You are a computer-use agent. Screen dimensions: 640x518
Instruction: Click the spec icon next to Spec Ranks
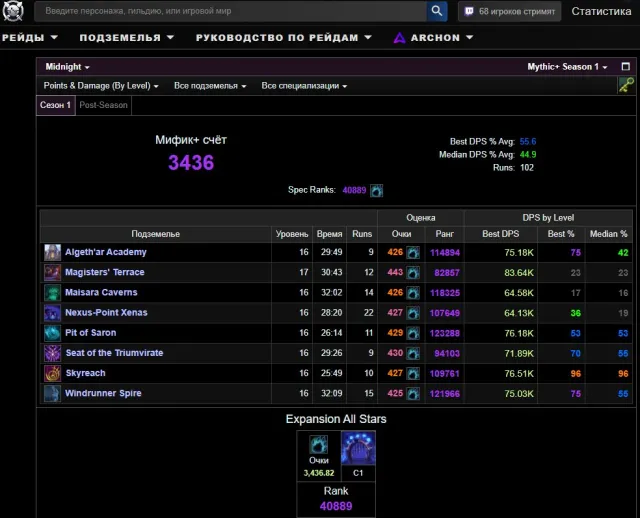[376, 190]
